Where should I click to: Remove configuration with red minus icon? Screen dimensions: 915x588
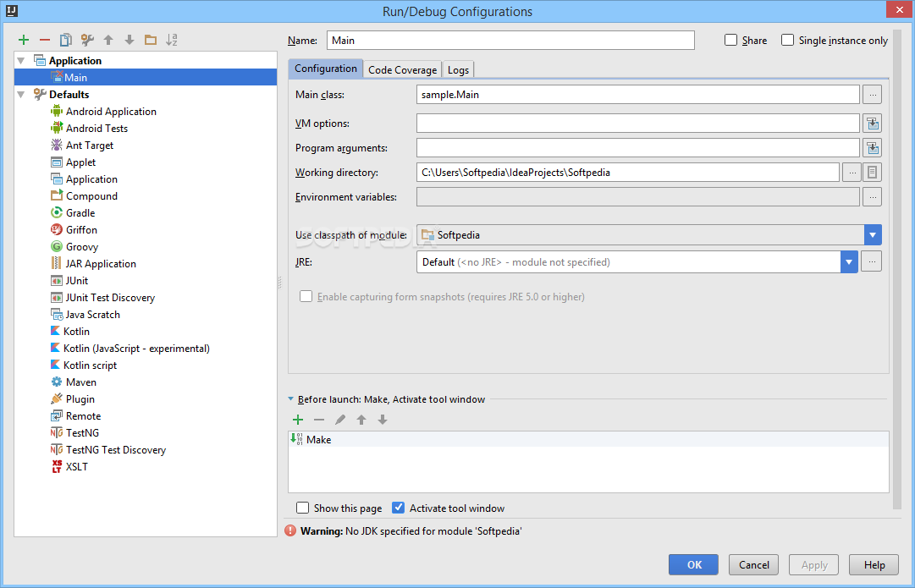[x=44, y=40]
